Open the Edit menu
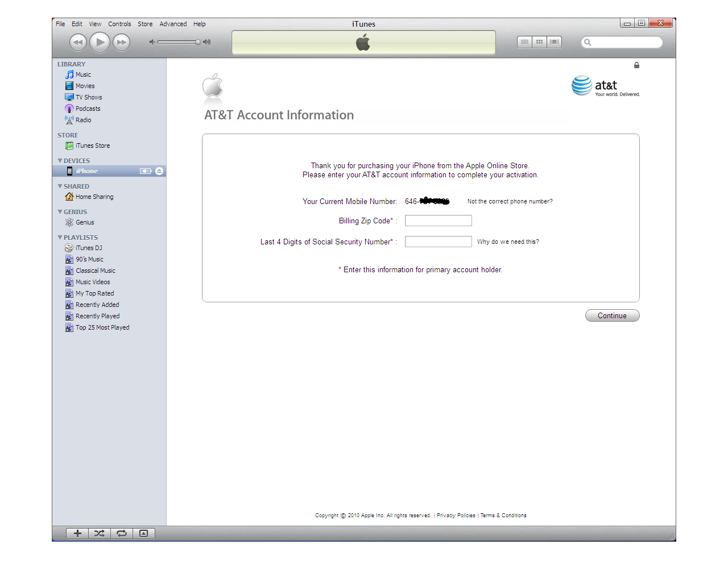 point(77,24)
